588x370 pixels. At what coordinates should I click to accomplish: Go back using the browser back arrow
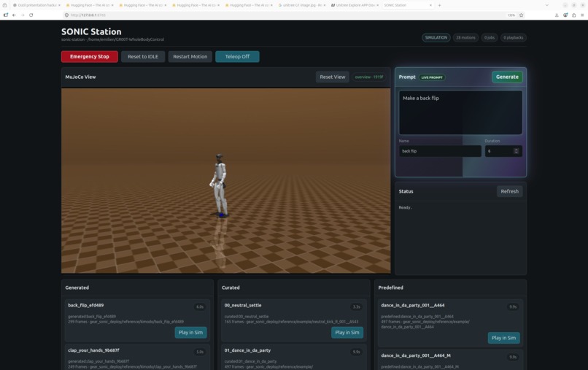coord(14,15)
